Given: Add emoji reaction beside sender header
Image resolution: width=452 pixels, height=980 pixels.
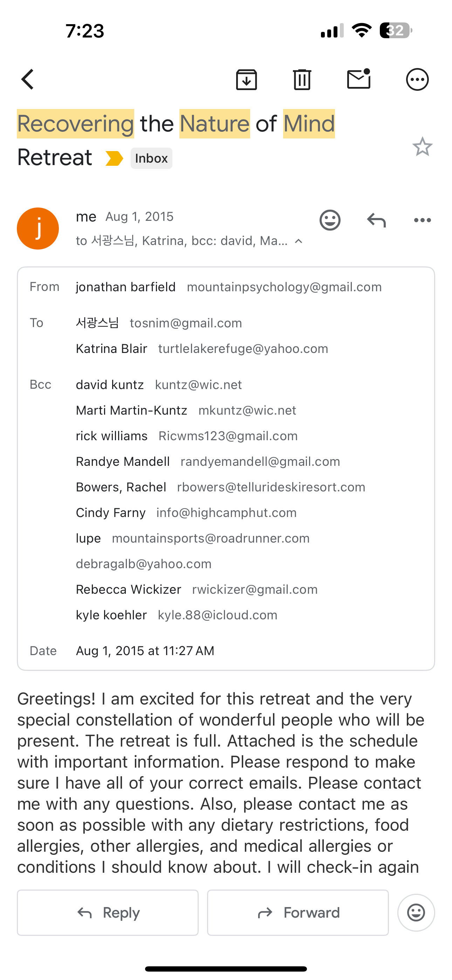Looking at the screenshot, I should tap(330, 220).
